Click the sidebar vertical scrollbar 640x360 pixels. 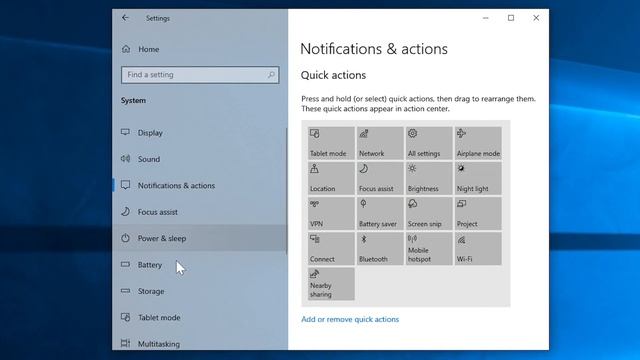tap(287, 191)
